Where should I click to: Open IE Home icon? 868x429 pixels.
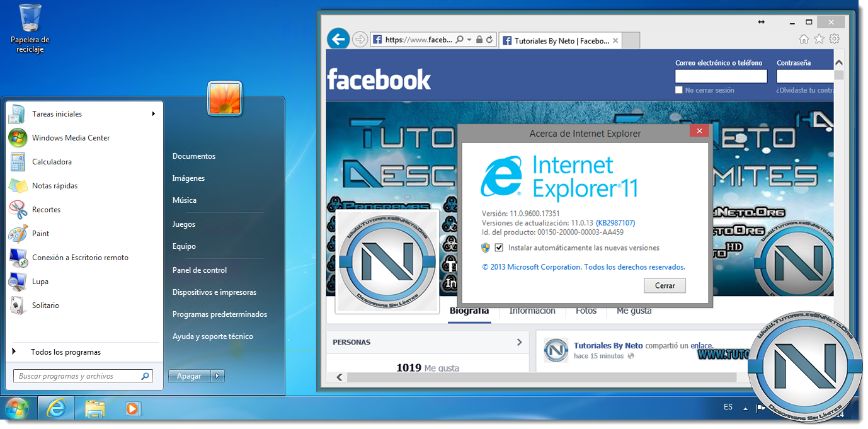click(x=804, y=39)
